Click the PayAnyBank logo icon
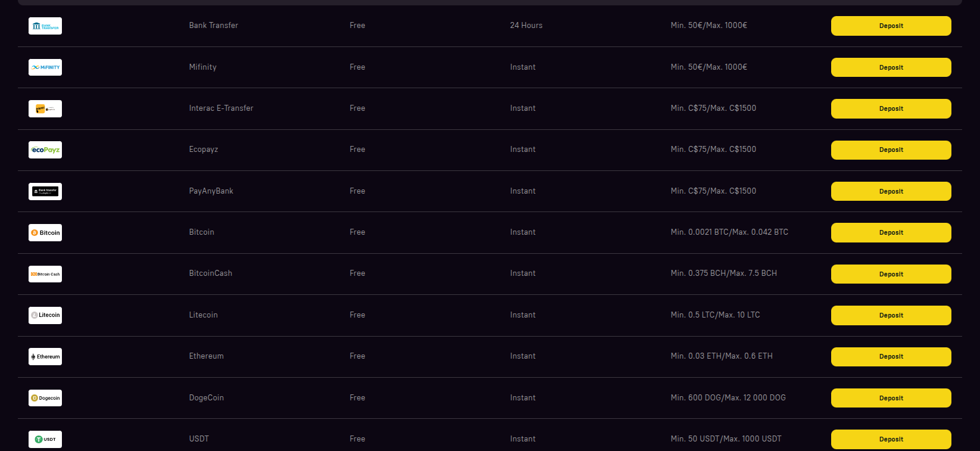Viewport: 980px width, 451px height. (45, 191)
